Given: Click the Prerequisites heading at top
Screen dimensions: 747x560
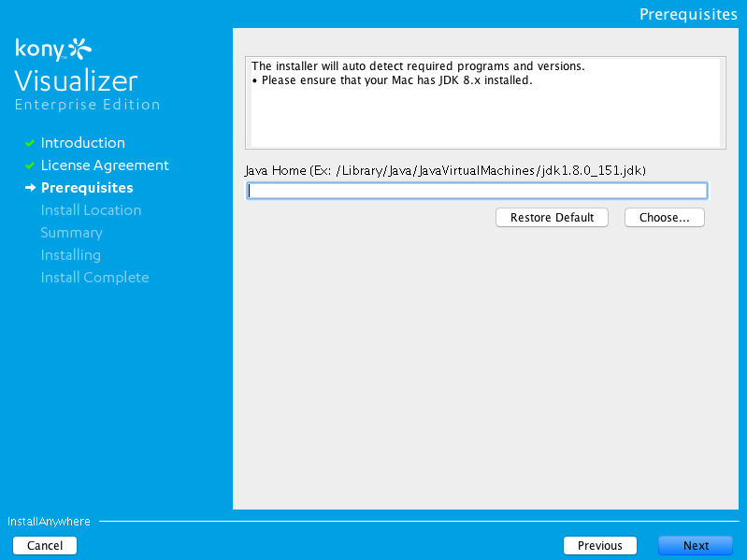Looking at the screenshot, I should coord(688,14).
